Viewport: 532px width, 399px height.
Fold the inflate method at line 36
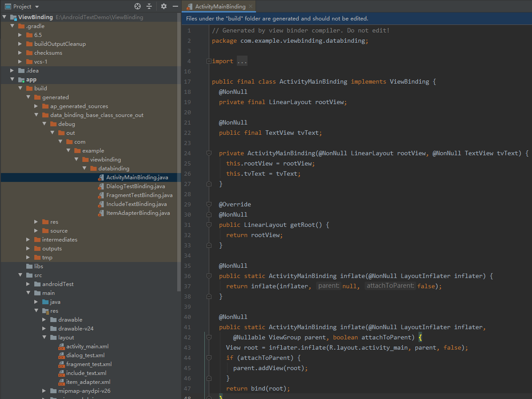click(x=209, y=276)
